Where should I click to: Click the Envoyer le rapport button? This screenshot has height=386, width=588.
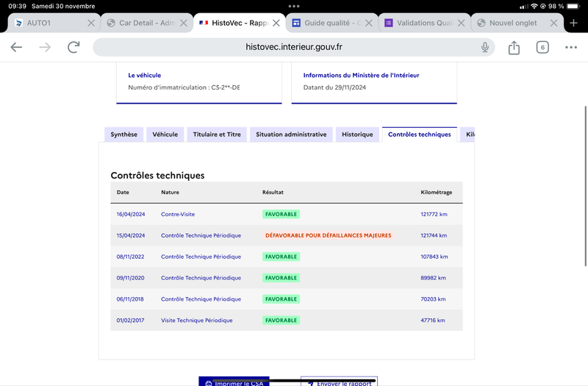coord(339,382)
